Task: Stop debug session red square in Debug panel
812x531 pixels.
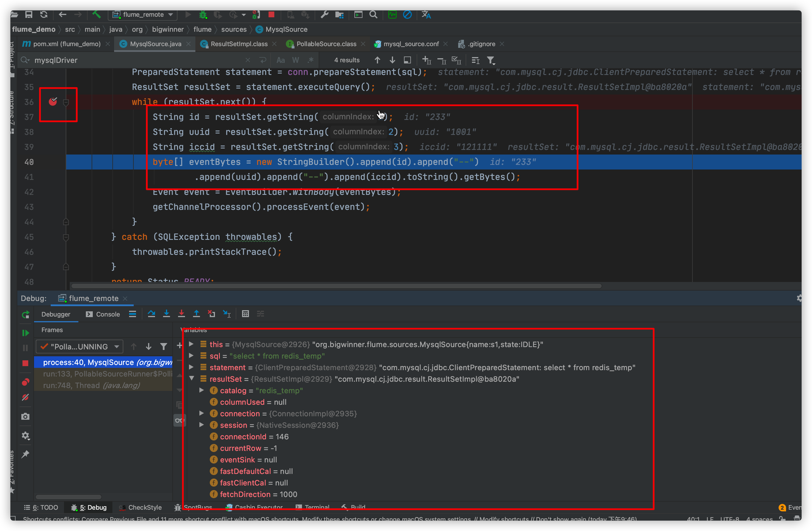Action: pos(26,363)
